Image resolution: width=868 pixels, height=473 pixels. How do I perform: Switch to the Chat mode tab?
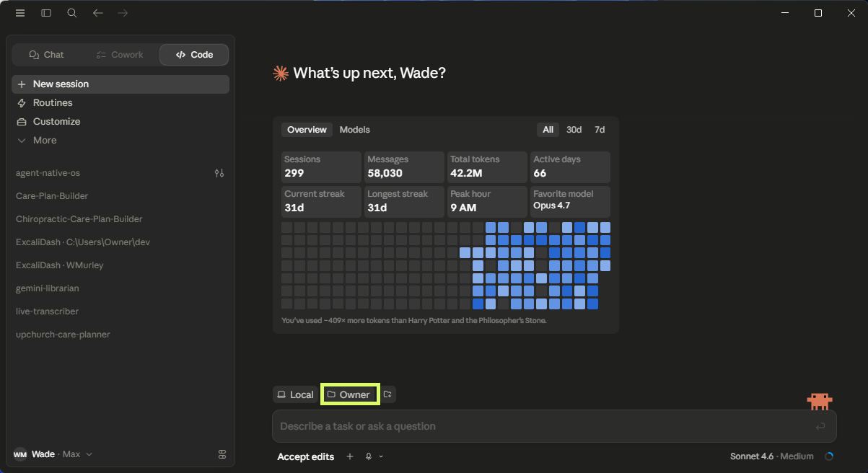(47, 55)
